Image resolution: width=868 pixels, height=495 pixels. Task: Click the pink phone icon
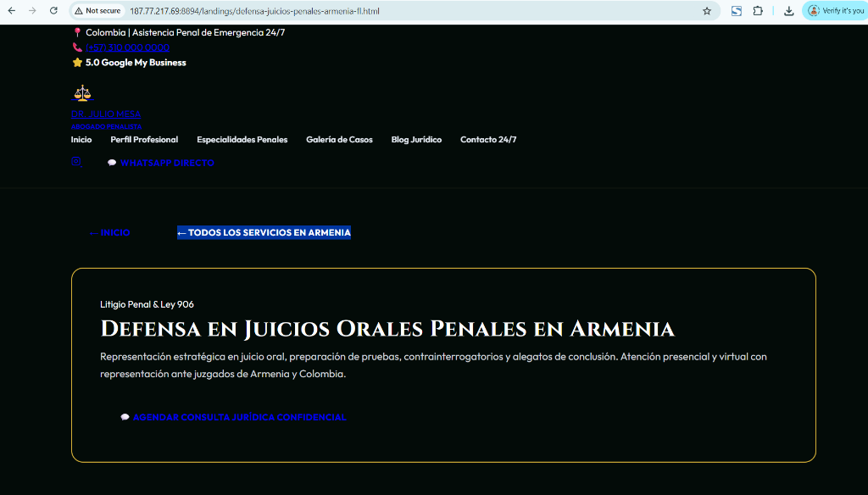point(77,47)
